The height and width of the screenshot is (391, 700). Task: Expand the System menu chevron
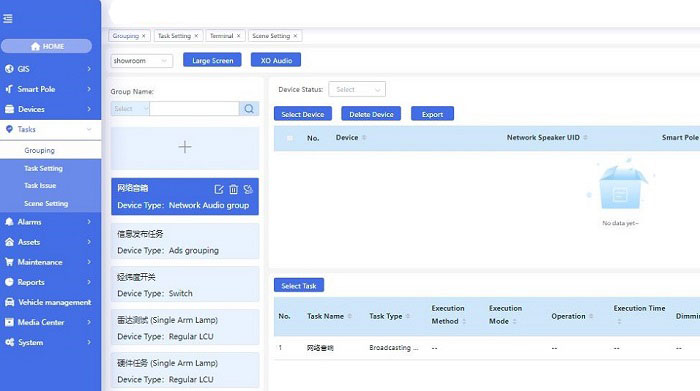pos(89,342)
